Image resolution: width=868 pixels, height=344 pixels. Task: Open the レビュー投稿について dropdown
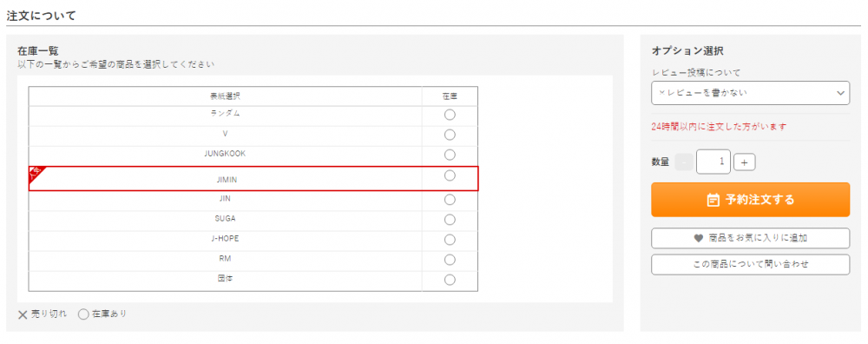[750, 93]
